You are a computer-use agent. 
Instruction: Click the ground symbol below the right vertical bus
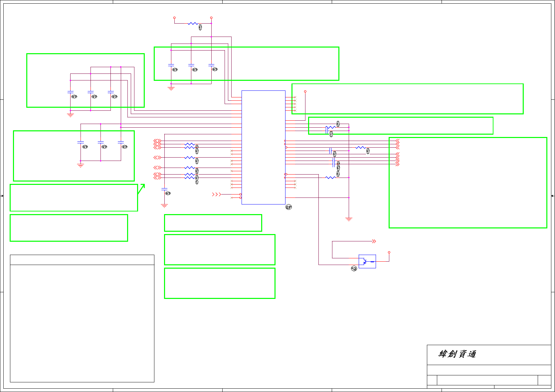coord(349,219)
